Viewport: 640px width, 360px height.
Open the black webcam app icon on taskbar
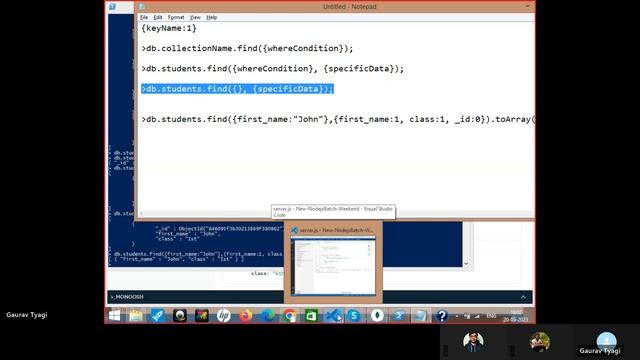click(180, 316)
